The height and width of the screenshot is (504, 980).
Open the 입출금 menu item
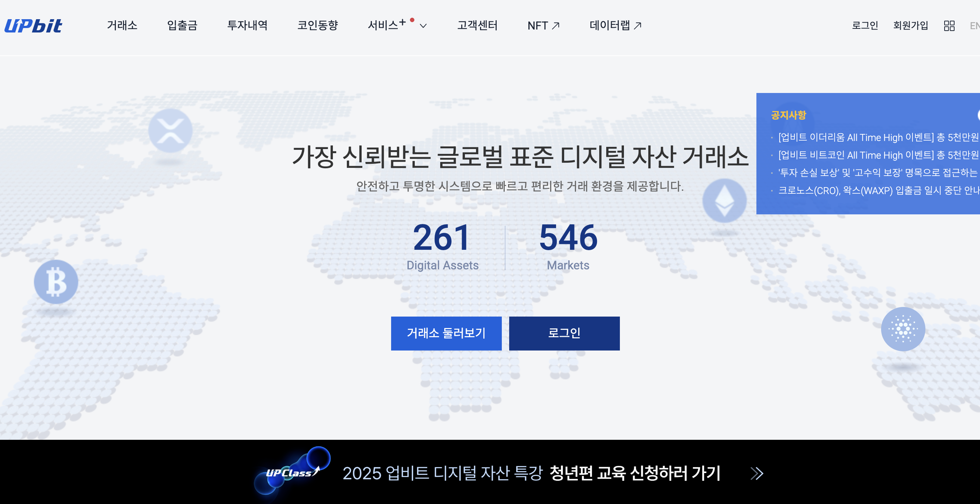pyautogui.click(x=182, y=26)
